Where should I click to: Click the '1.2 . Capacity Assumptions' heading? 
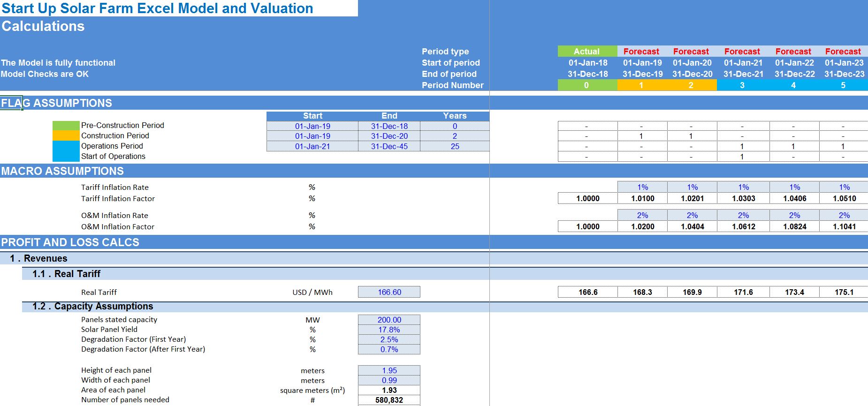92,306
